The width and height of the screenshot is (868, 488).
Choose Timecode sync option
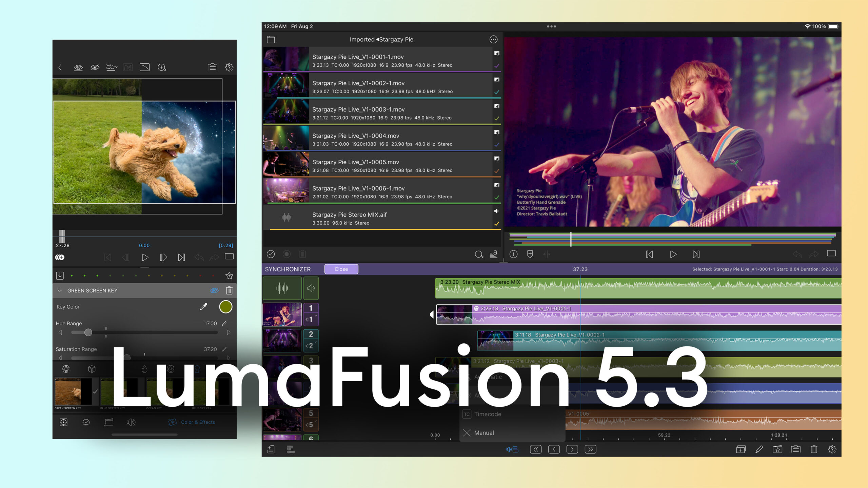coord(487,414)
